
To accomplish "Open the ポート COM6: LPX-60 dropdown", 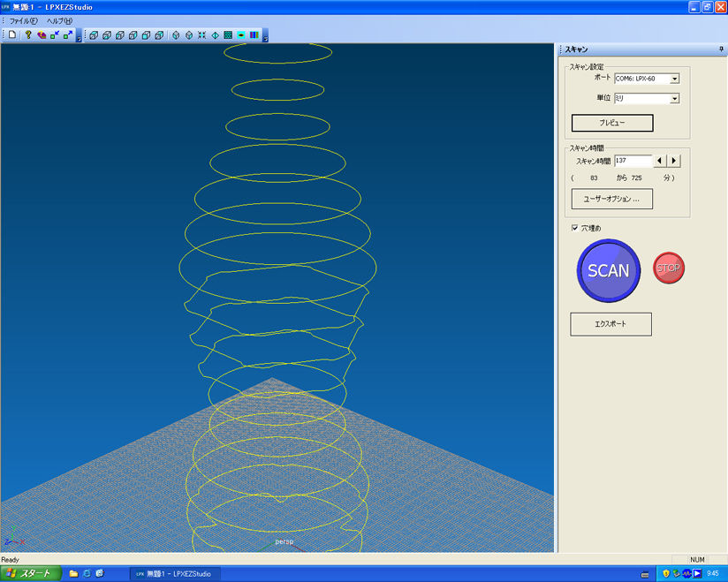I will pyautogui.click(x=674, y=79).
